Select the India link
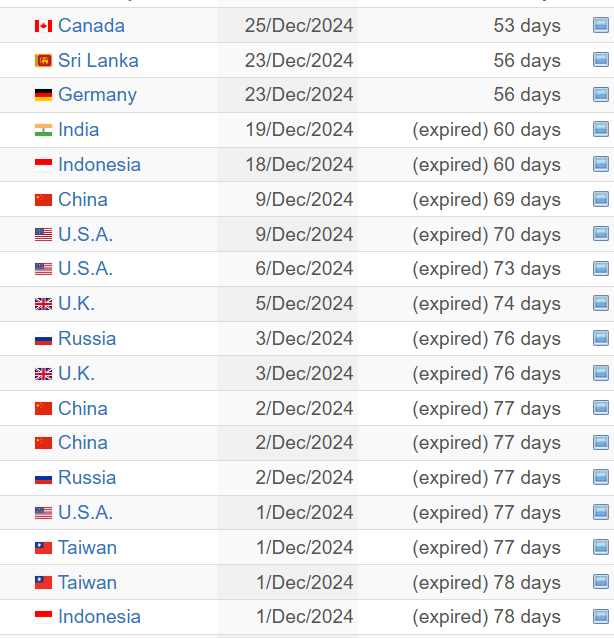614x638 pixels. (78, 129)
